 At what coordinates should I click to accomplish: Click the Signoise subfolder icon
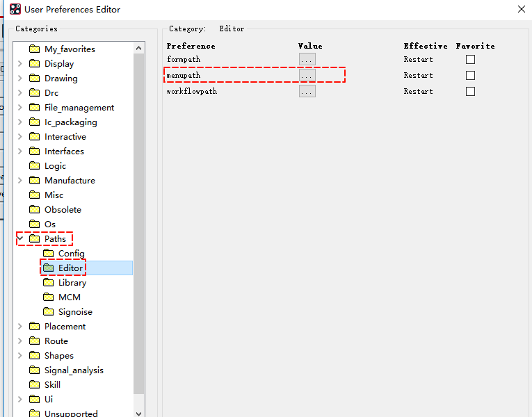tap(48, 312)
